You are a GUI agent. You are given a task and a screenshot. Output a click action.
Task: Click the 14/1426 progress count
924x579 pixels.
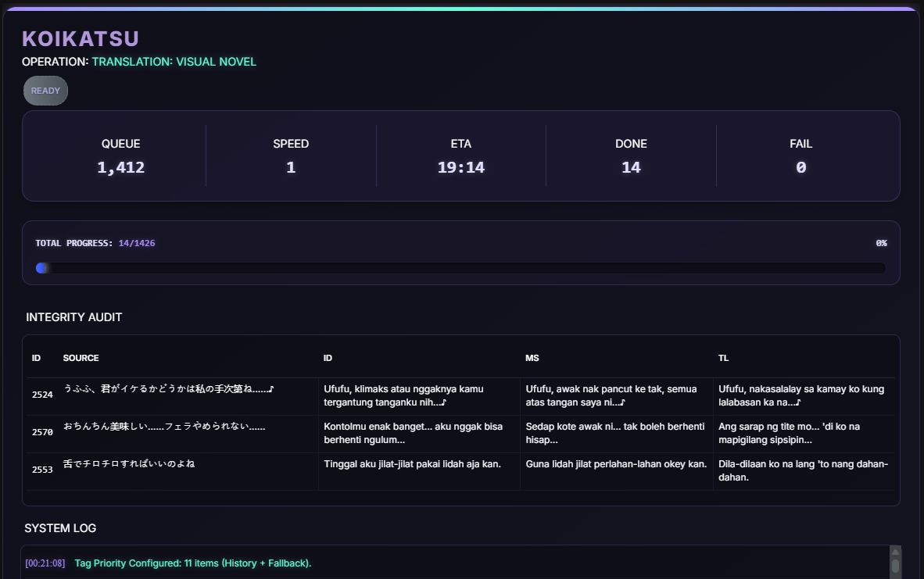pyautogui.click(x=137, y=243)
